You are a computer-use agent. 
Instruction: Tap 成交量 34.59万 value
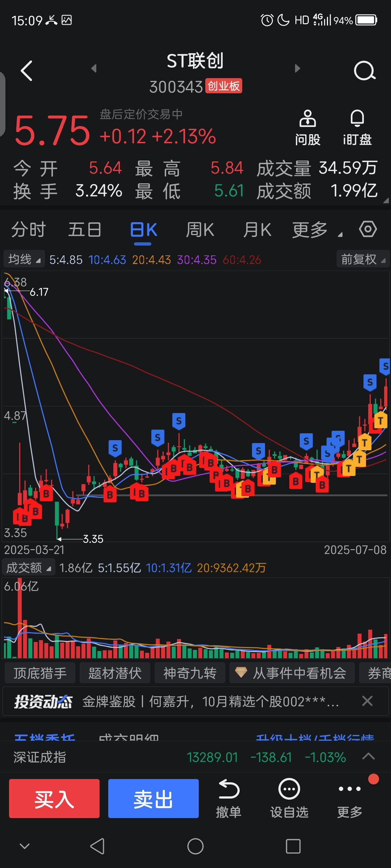coord(348,168)
